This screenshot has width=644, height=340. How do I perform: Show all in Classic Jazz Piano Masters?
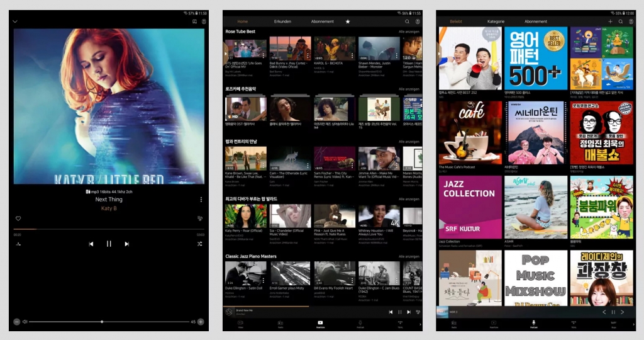[409, 256]
